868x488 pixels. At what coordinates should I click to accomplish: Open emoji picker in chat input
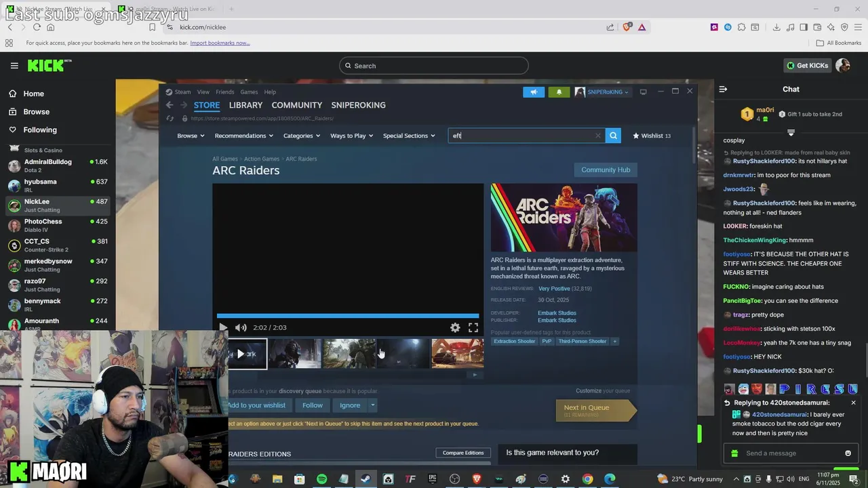coord(848,453)
